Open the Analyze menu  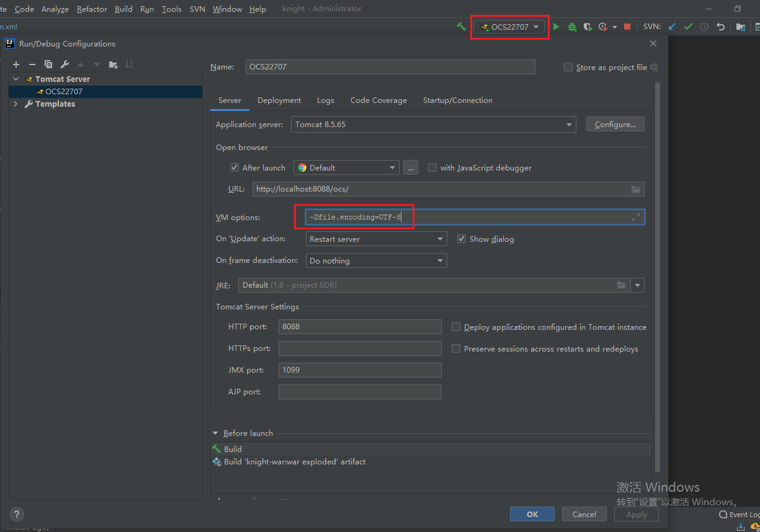tap(55, 9)
